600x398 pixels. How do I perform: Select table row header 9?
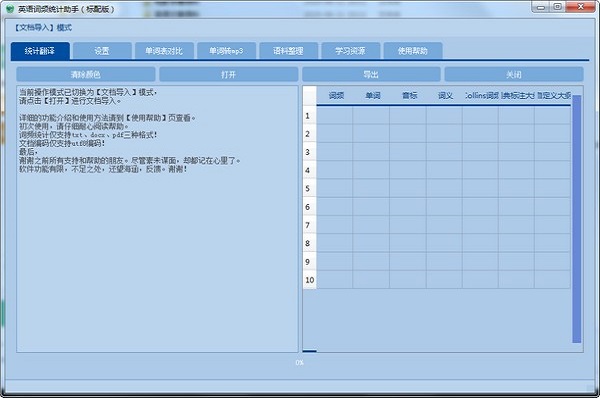(310, 261)
